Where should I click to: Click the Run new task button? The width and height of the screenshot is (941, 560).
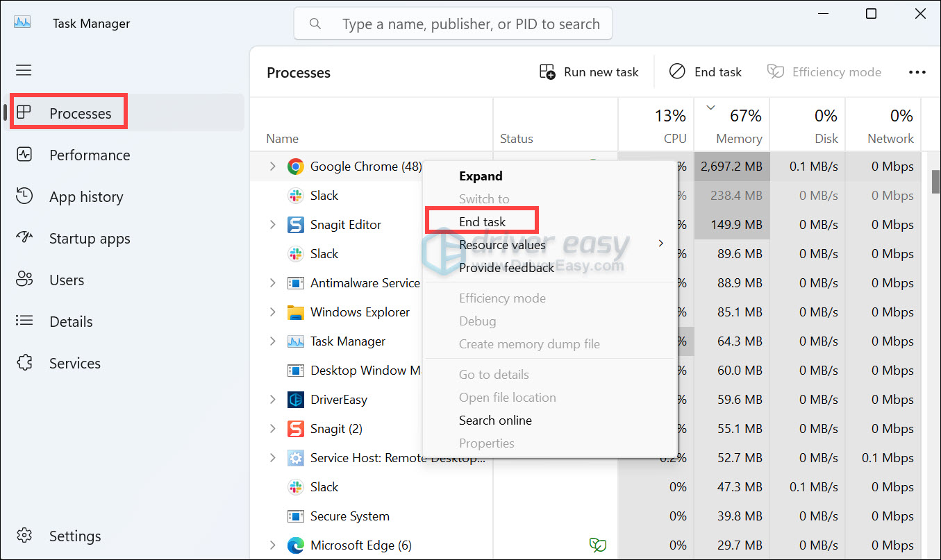point(589,72)
